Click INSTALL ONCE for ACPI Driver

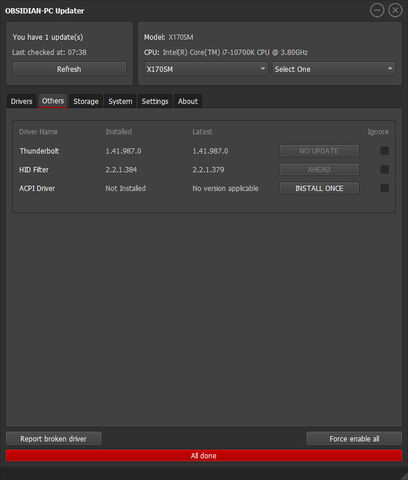[x=319, y=188]
